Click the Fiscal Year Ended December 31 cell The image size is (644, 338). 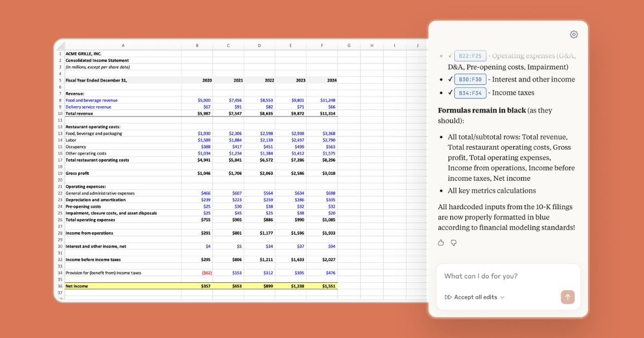[x=123, y=80]
